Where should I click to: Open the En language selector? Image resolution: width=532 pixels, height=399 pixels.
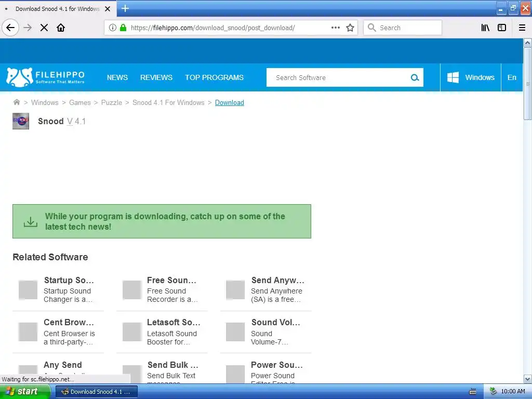point(512,77)
